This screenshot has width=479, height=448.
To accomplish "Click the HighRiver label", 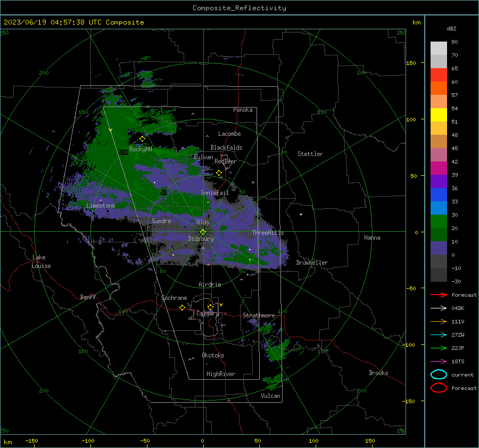I will coord(221,374).
